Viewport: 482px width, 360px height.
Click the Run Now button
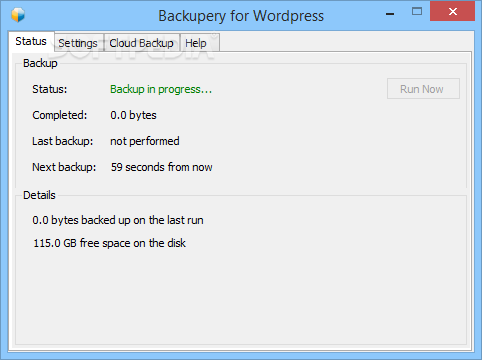click(423, 89)
